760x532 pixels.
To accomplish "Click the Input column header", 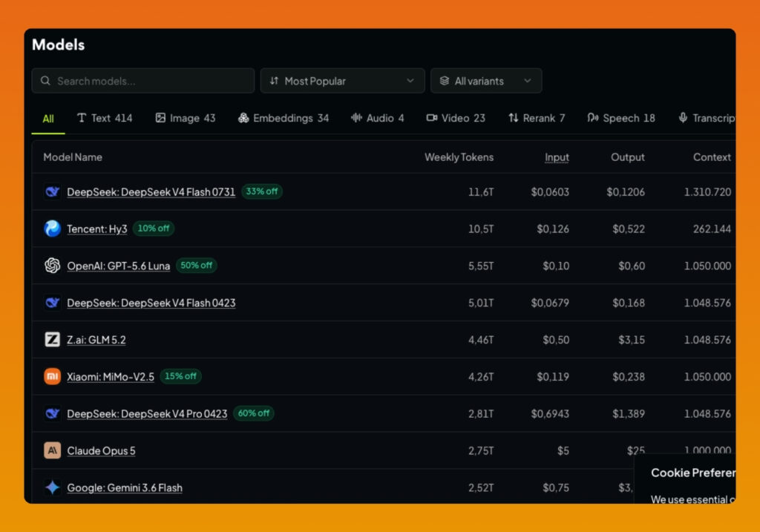I will tap(557, 157).
